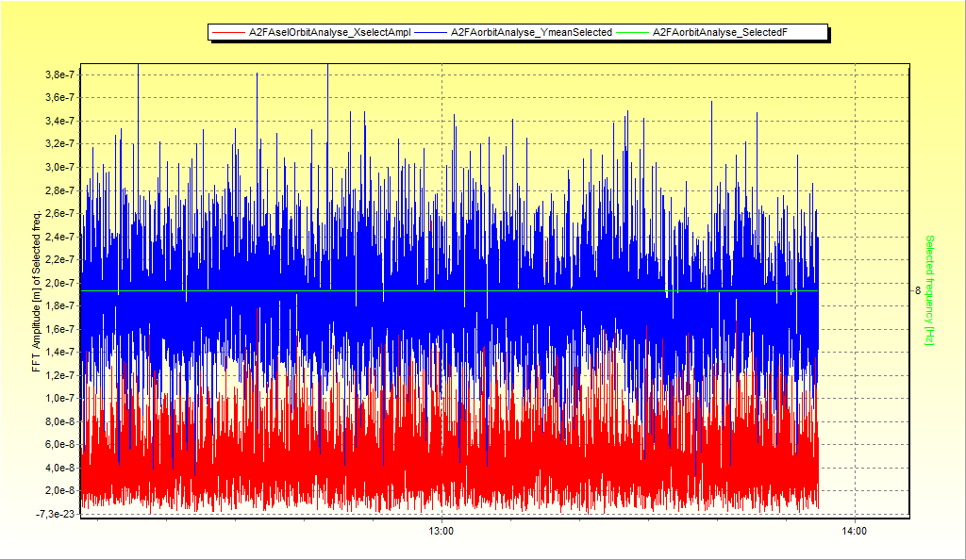Click the 2,8e-7 y-axis tick label
The height and width of the screenshot is (560, 966).
[60, 190]
